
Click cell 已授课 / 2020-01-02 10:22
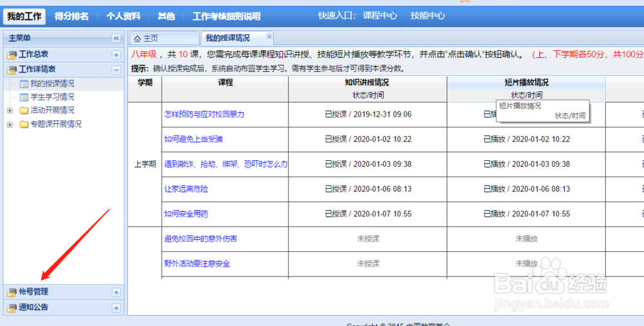point(368,139)
